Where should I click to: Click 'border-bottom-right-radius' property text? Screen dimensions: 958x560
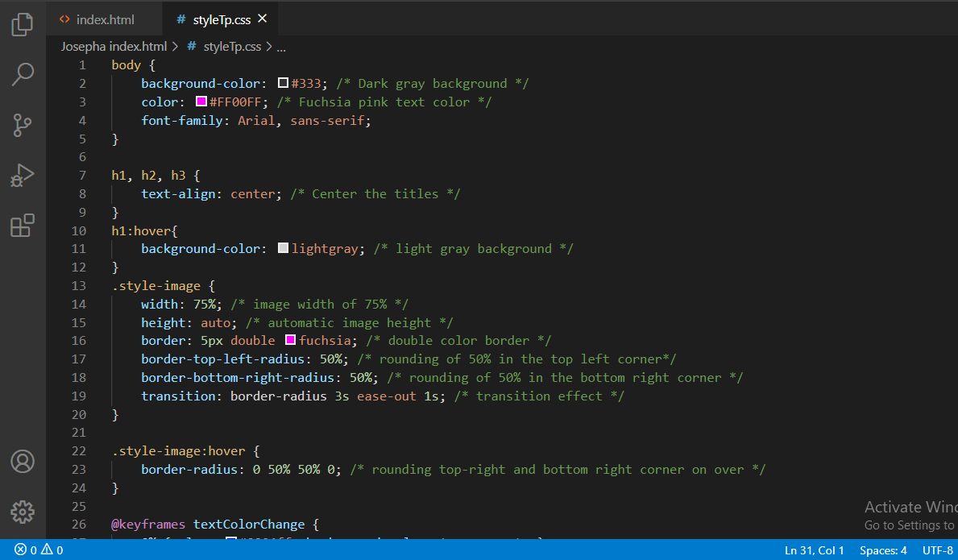[x=238, y=377]
